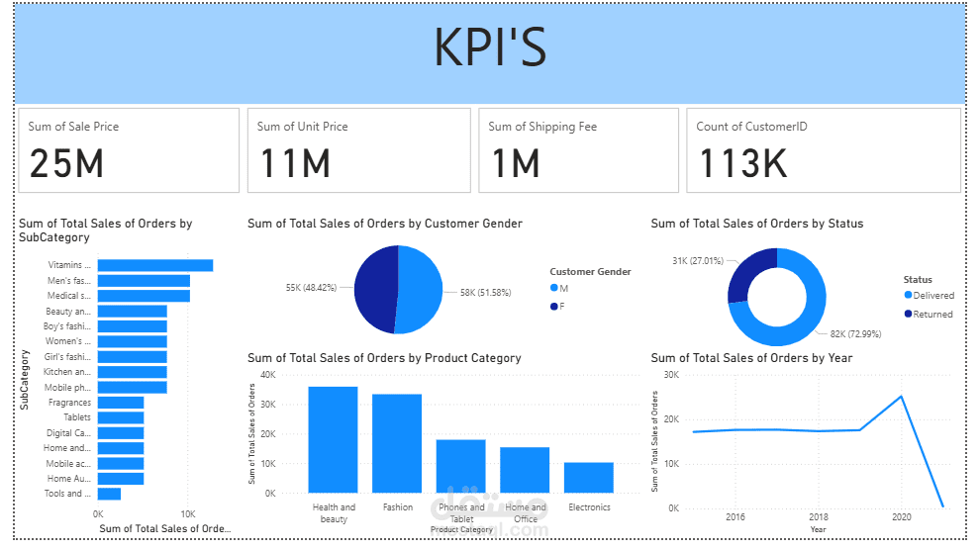Click the Health and beauty column
Viewport: 980px width, 551px height.
click(334, 440)
